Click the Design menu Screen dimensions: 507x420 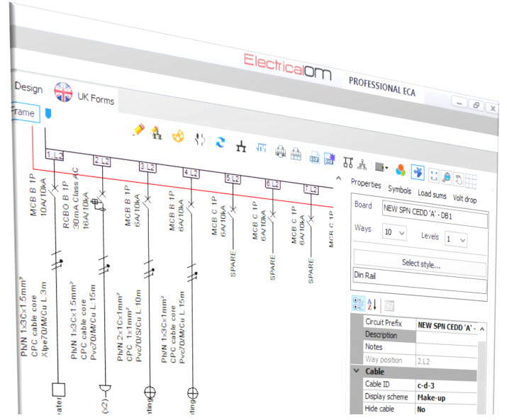point(28,87)
